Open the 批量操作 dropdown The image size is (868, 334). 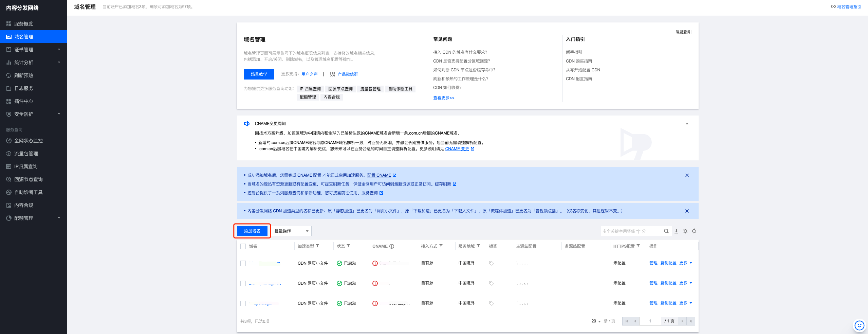pos(292,231)
